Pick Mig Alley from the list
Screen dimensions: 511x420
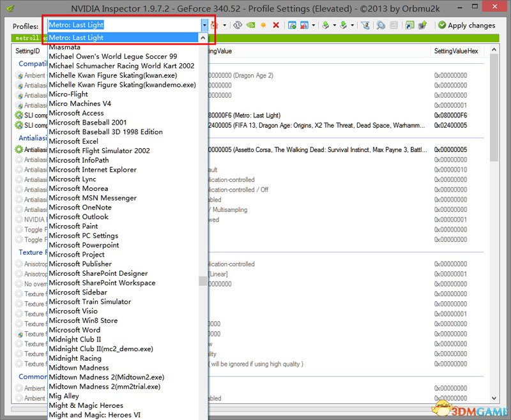64,396
